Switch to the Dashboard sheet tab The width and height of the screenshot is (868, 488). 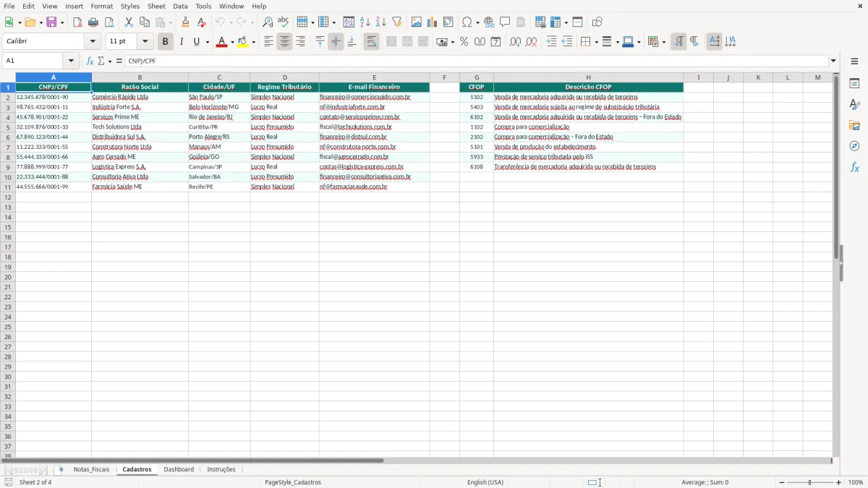[179, 468]
